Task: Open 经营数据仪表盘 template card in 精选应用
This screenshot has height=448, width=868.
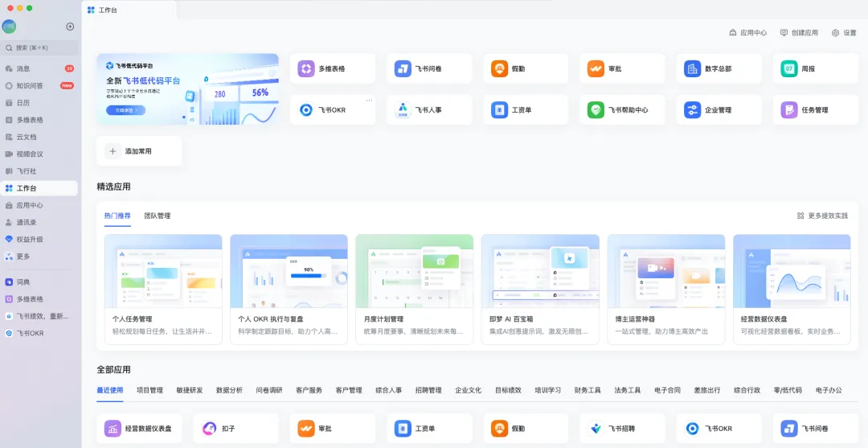Action: pyautogui.click(x=792, y=289)
